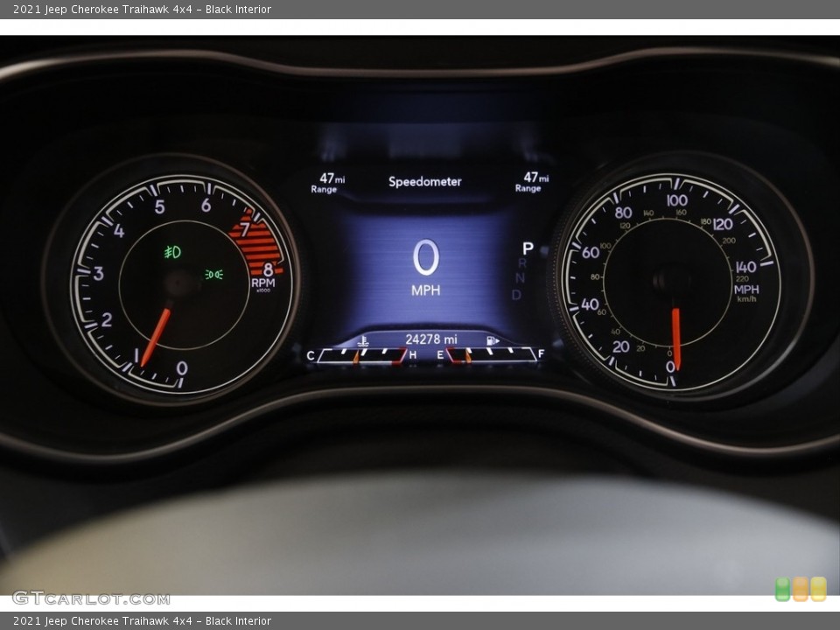Click the large 80 on the speedometer
840x630 pixels.
tap(623, 213)
